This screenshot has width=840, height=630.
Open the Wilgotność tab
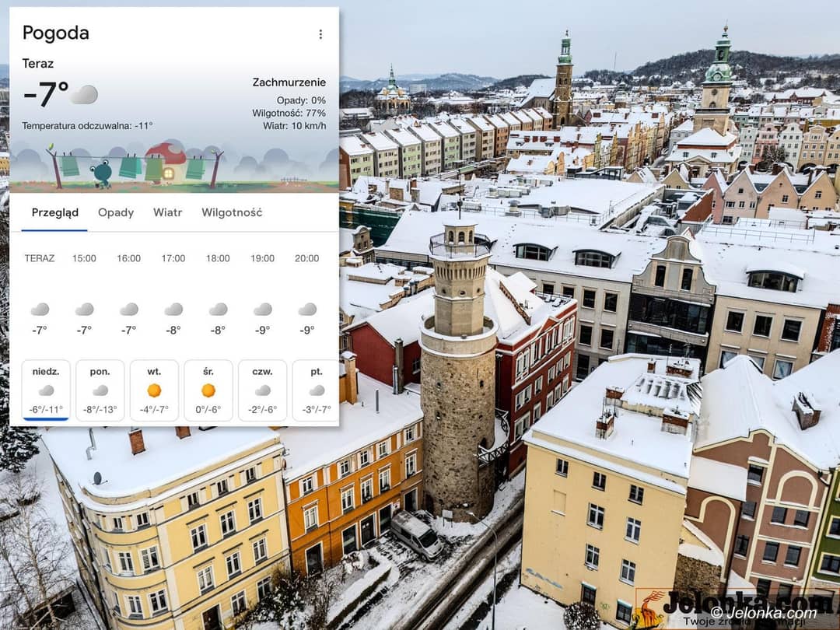click(232, 212)
